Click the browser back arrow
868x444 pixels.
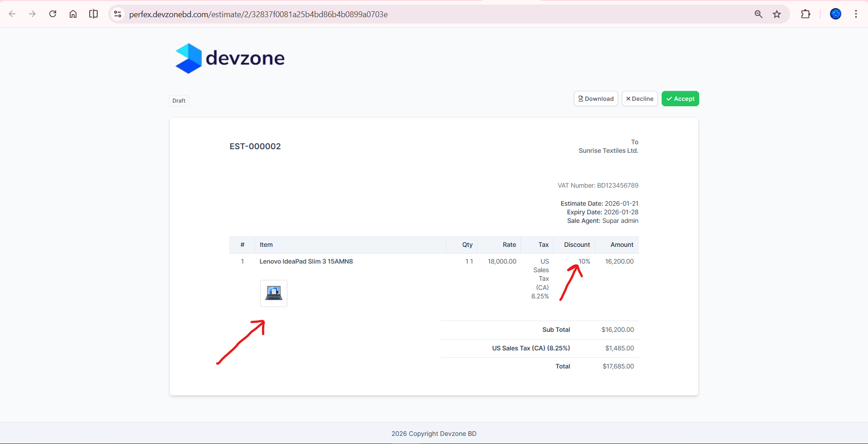tap(12, 14)
